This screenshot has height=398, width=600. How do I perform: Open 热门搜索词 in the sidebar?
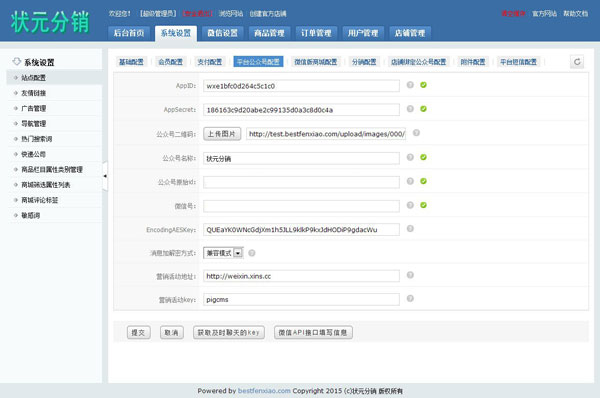coord(55,139)
